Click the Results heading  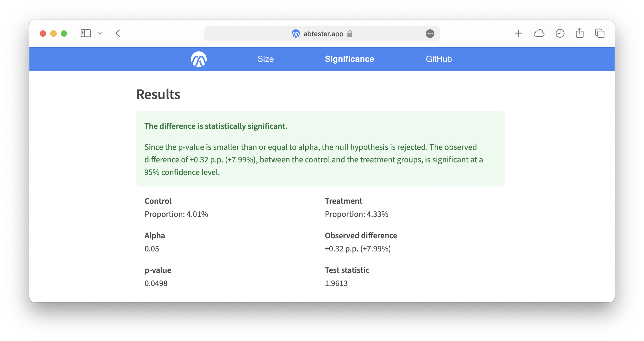[158, 94]
